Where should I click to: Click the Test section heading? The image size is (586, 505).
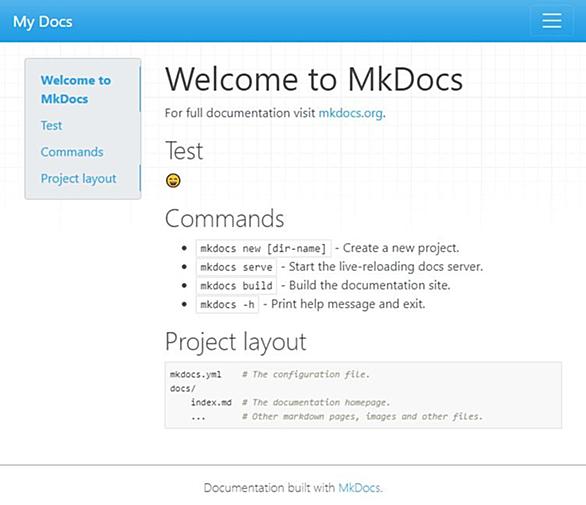coord(184,151)
